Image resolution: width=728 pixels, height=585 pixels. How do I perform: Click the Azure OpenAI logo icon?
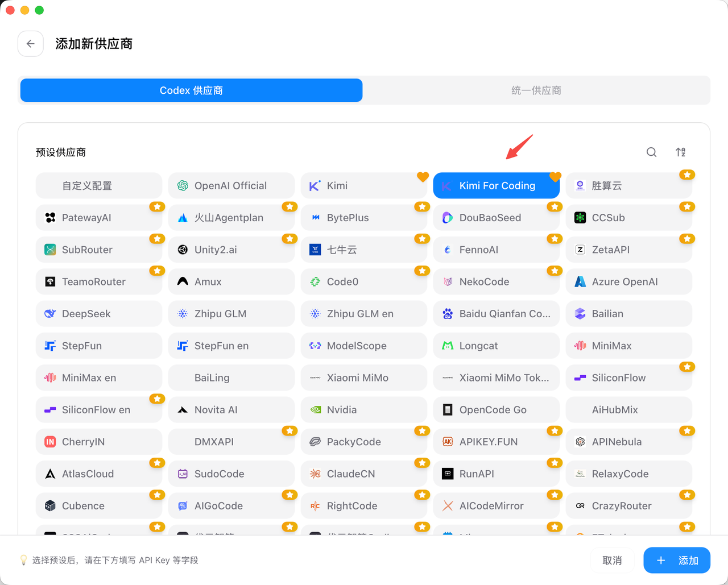pos(580,282)
